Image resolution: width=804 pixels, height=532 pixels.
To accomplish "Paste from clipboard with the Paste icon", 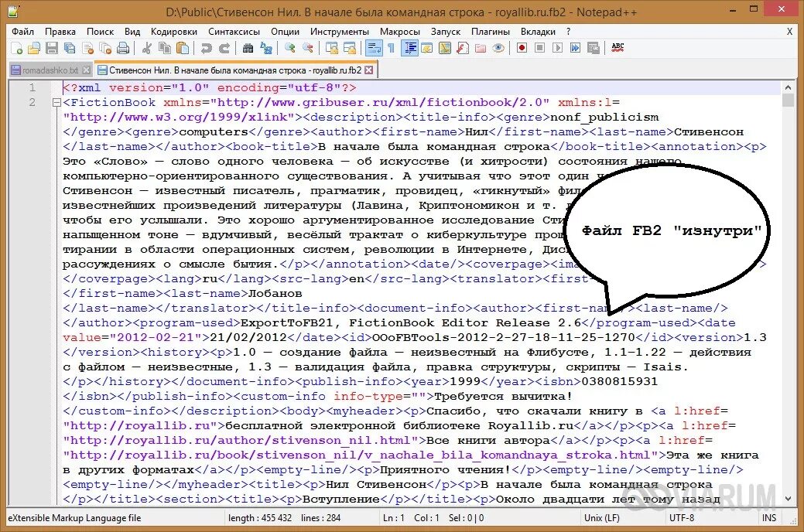I will pyautogui.click(x=183, y=48).
